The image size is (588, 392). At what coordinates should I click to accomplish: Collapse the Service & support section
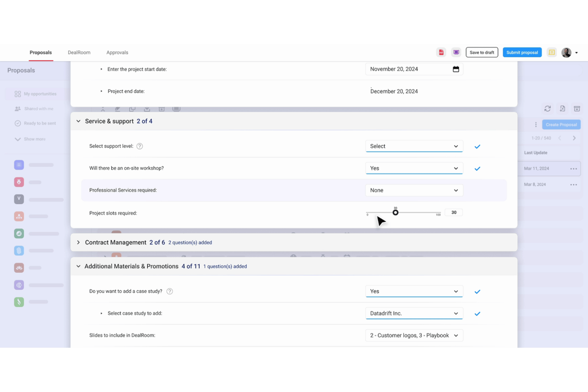78,121
